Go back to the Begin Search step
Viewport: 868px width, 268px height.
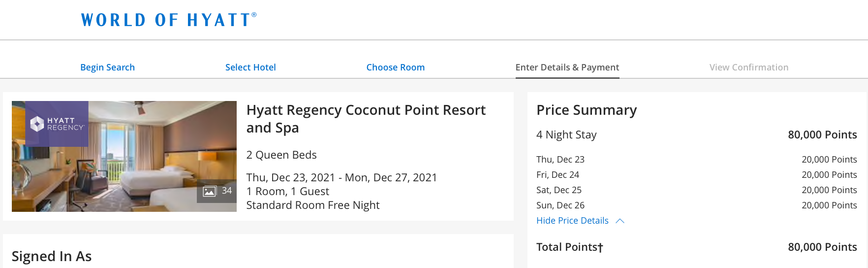pyautogui.click(x=107, y=67)
